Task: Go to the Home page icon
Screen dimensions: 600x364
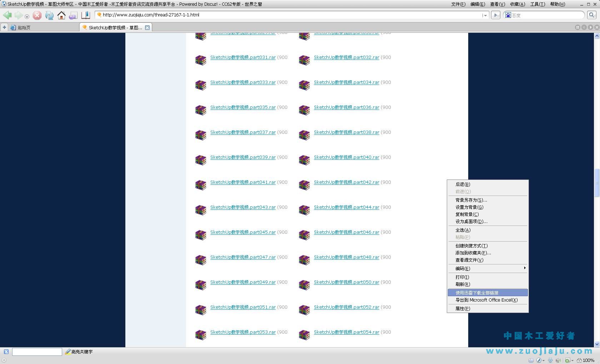Action: point(61,15)
